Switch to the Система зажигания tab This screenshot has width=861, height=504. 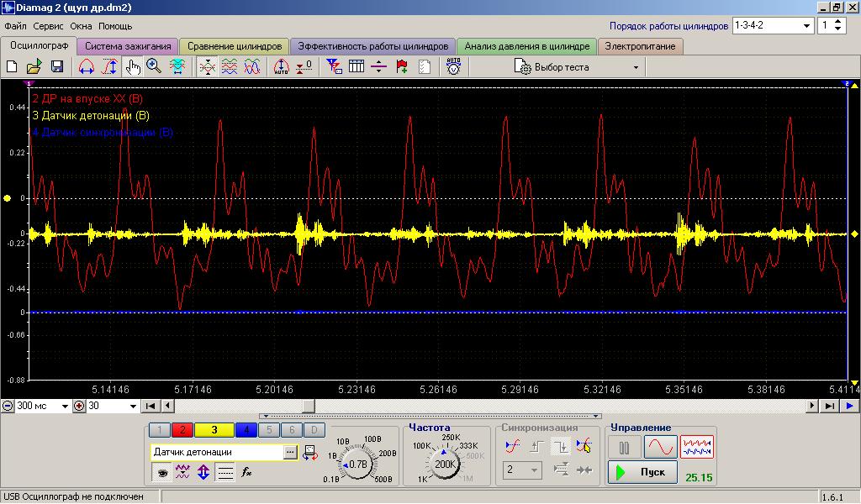pyautogui.click(x=128, y=46)
